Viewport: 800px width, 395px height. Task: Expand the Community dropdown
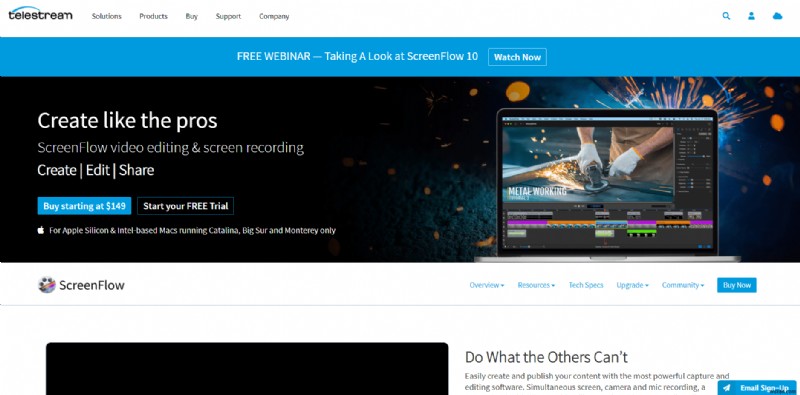(683, 285)
